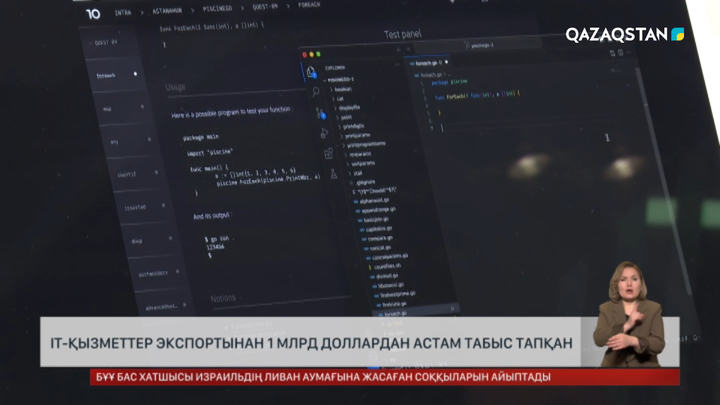Select the doop exercise in quest sidebar
Screen dimensions: 720x405
(x=152, y=240)
